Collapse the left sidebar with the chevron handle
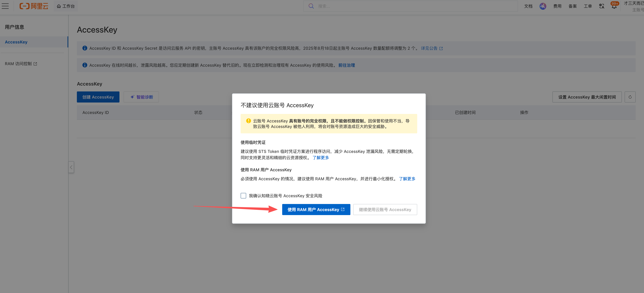This screenshot has height=293, width=644. pos(71,167)
